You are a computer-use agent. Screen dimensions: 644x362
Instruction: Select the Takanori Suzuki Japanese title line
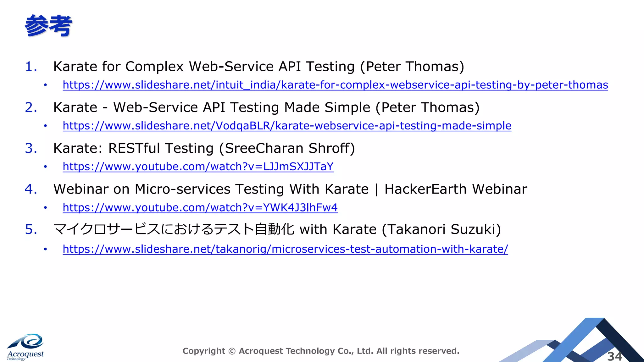pyautogui.click(x=277, y=229)
